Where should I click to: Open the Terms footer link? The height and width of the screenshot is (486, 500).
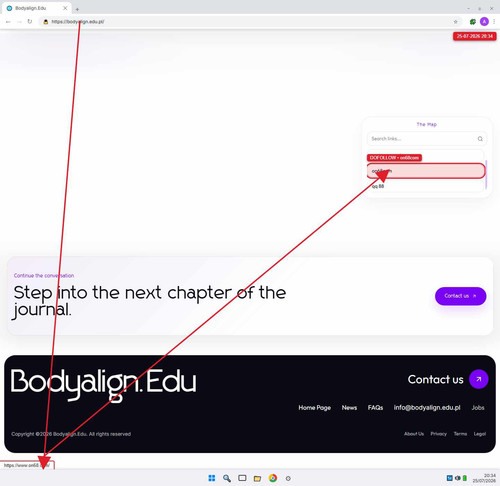(x=460, y=434)
